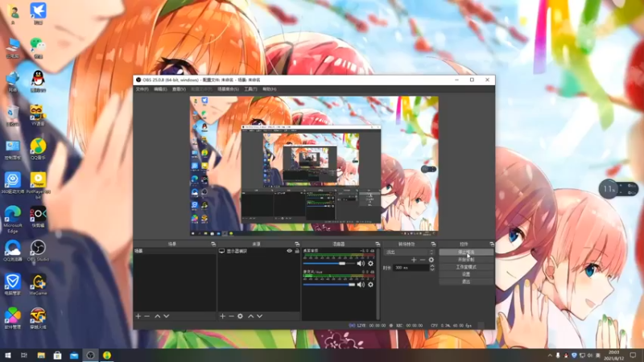Viewport: 644px width, 362px height.
Task: Adjust microphone volume slider
Action: pos(329,285)
